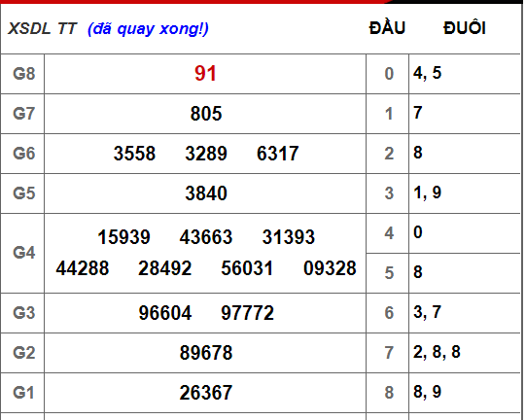Click the G4 number 43663

click(x=206, y=237)
